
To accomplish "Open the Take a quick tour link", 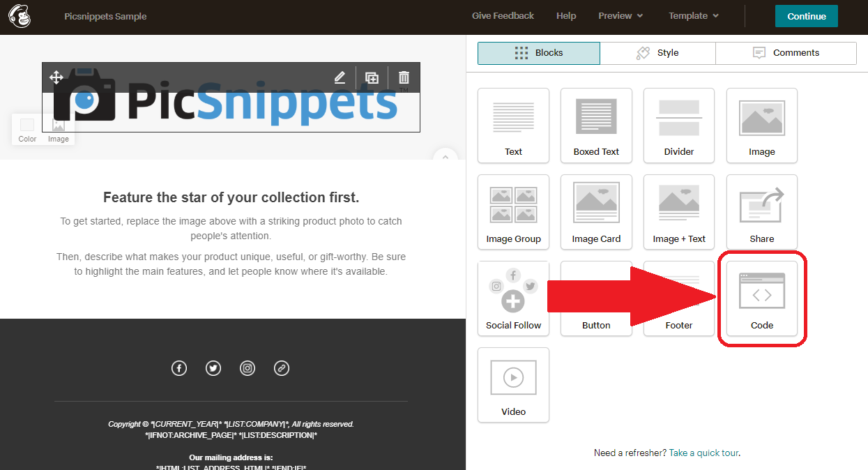I will point(703,453).
